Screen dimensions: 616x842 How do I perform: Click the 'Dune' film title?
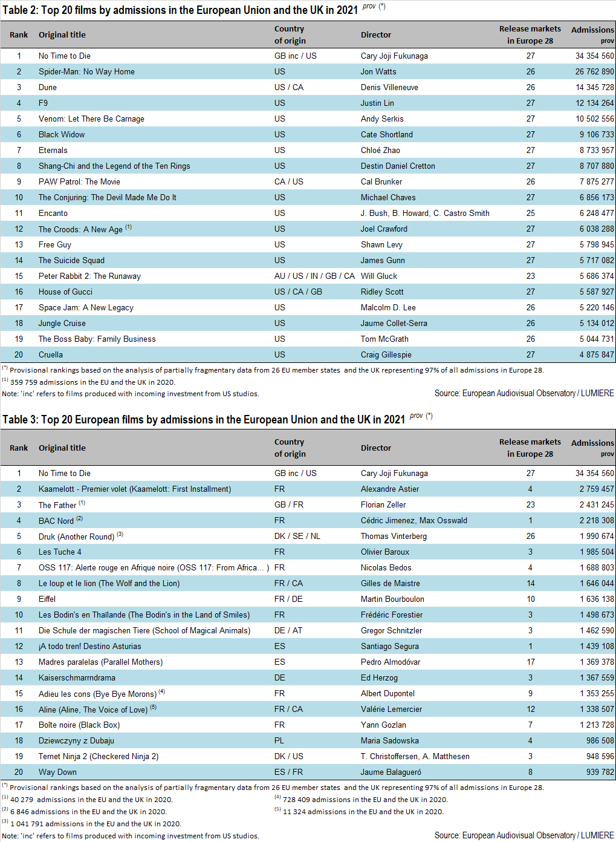(48, 87)
